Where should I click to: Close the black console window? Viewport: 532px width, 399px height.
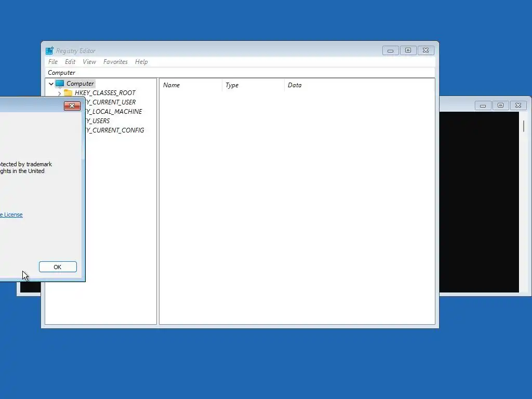[518, 105]
